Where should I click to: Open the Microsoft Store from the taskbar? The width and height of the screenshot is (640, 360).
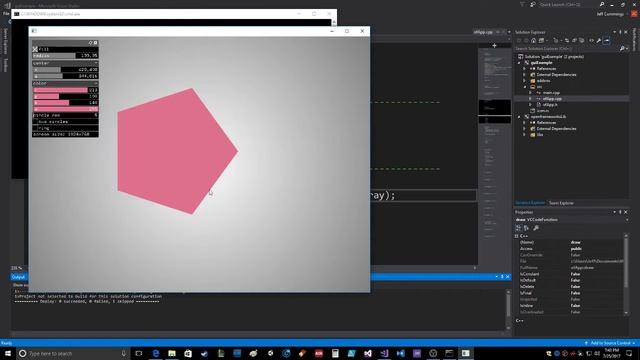188,353
